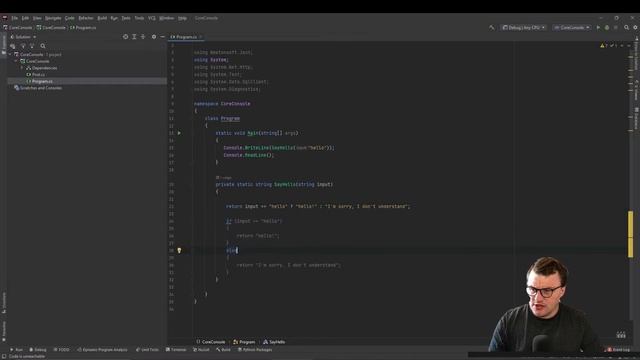Open the VCS menu

tap(152, 18)
